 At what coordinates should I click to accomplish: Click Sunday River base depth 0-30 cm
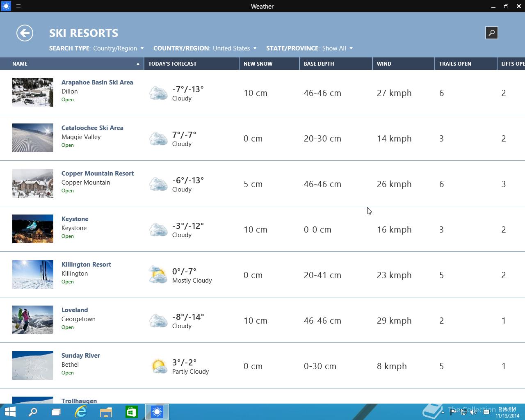[320, 366]
